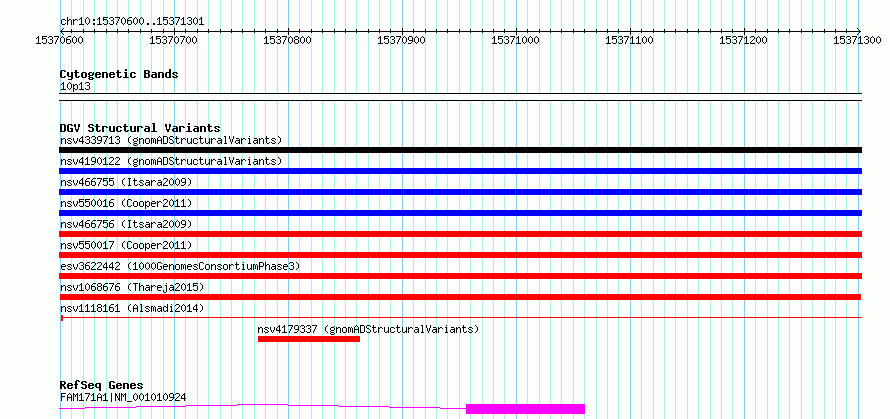The width and height of the screenshot is (890, 419).
Task: Click the thin nsv1118161 Alsmadi2014 line
Action: point(460,317)
